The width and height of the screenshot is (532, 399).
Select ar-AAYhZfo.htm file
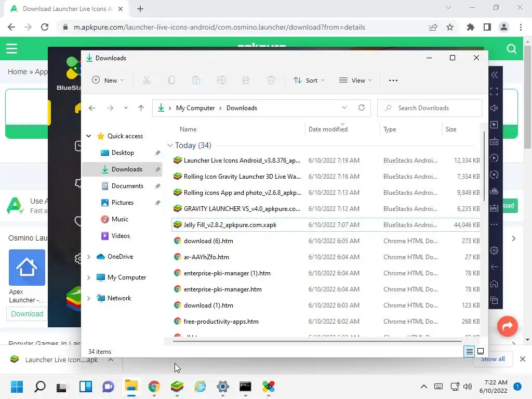pyautogui.click(x=325, y=257)
